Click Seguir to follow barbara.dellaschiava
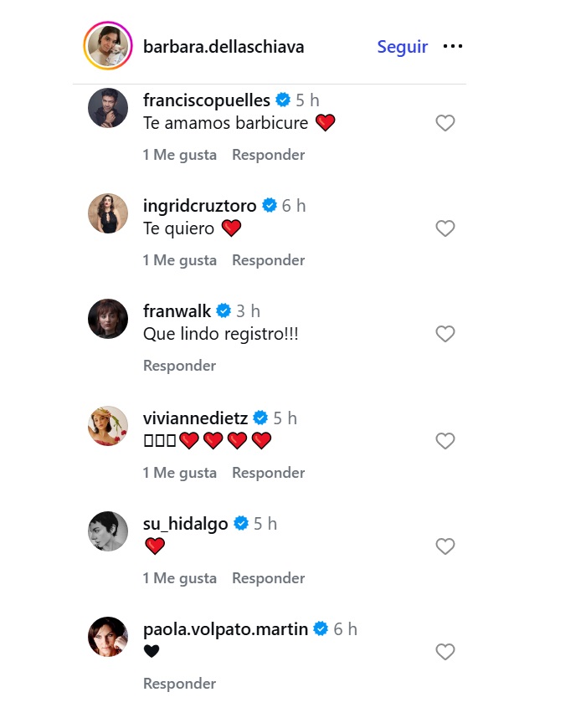The image size is (586, 728). click(x=402, y=47)
